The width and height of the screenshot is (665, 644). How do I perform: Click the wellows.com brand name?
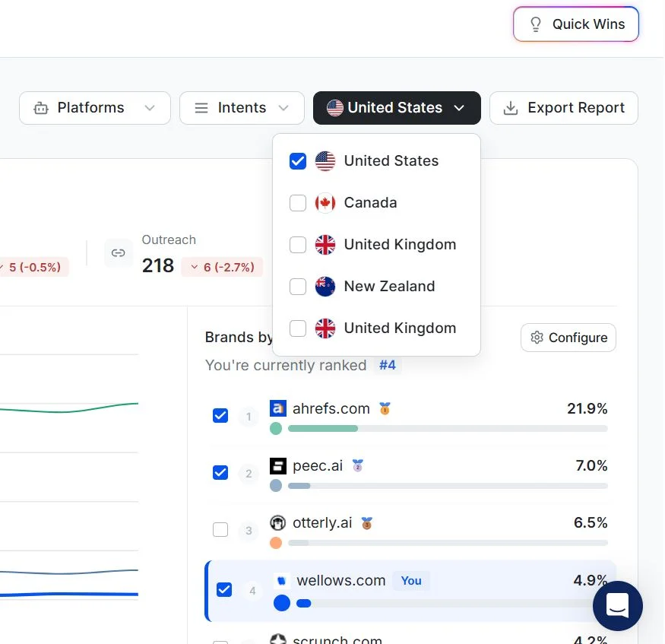pyautogui.click(x=341, y=580)
